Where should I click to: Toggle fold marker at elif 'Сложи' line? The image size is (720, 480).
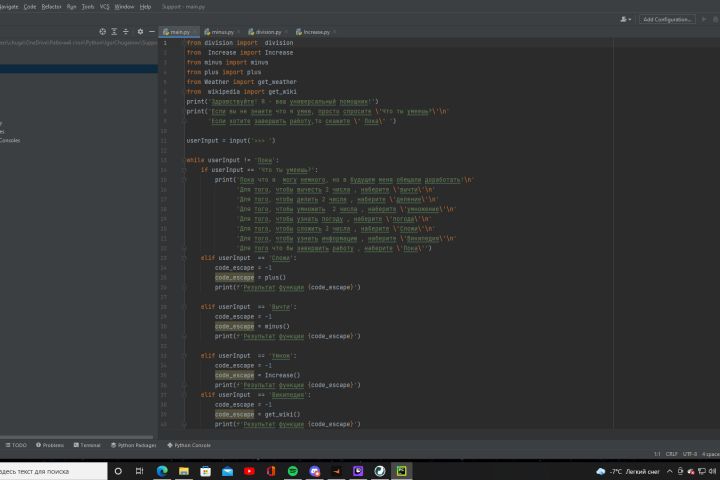[183, 258]
